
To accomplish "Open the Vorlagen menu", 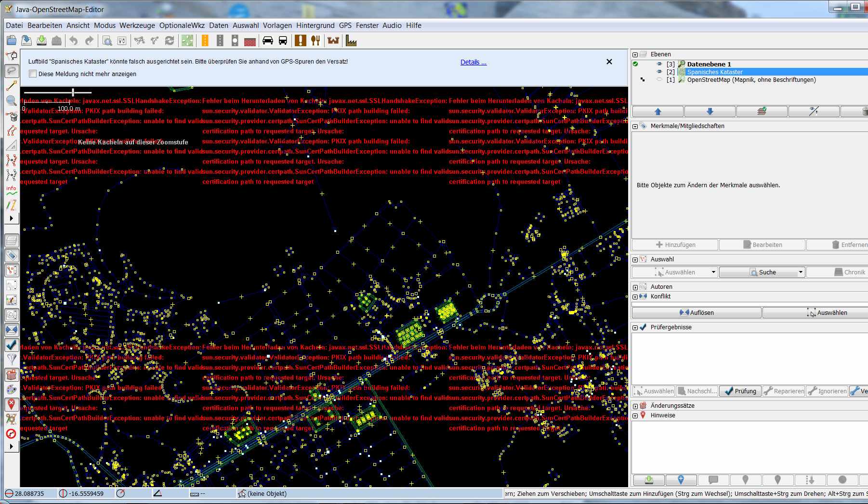I will tap(277, 26).
